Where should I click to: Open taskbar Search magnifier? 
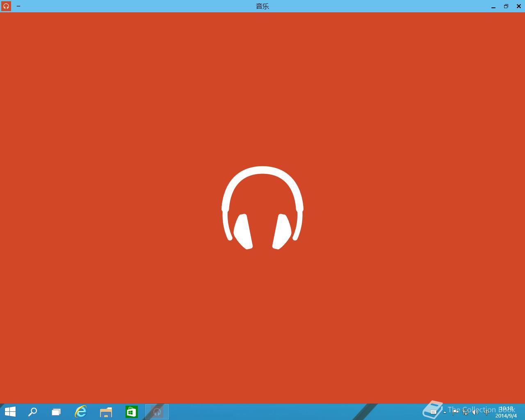coord(32,412)
